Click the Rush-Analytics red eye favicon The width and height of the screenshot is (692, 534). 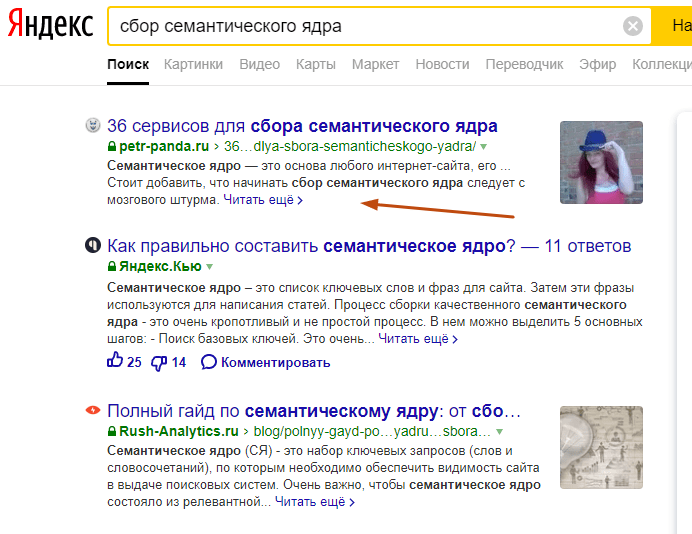coord(93,410)
